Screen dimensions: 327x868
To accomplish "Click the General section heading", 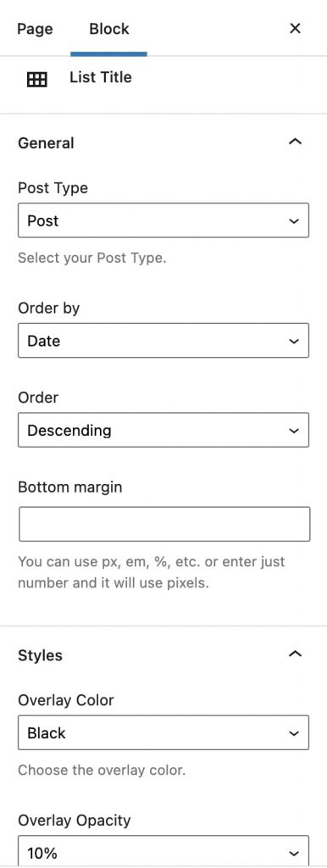I will (x=46, y=142).
